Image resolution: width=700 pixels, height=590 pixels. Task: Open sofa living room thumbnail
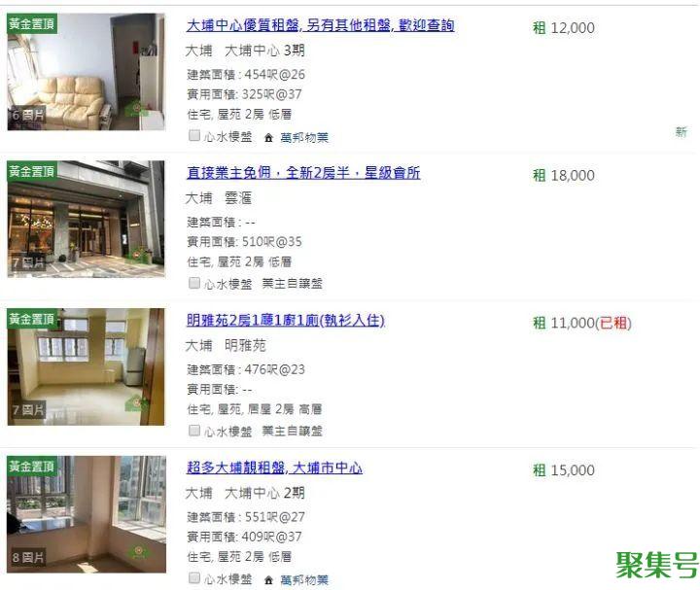tap(87, 72)
